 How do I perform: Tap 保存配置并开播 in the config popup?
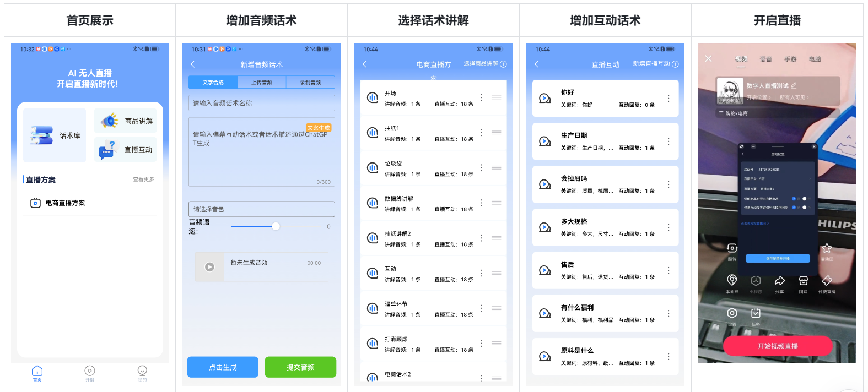coord(778,258)
